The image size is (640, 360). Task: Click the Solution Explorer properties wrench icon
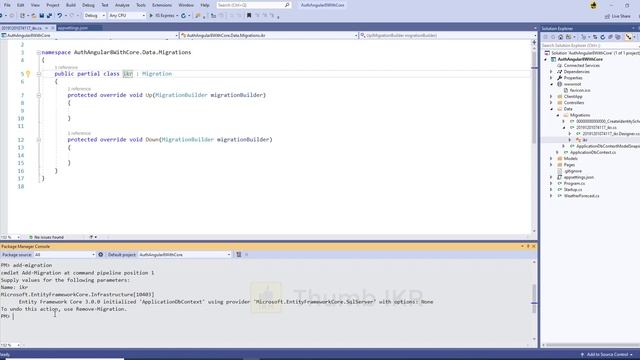click(628, 37)
